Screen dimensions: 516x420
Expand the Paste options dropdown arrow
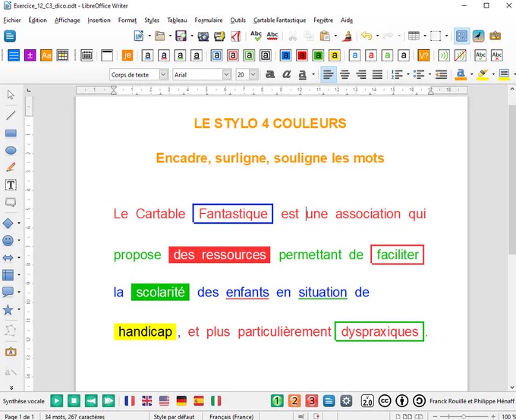pyautogui.click(x=335, y=36)
